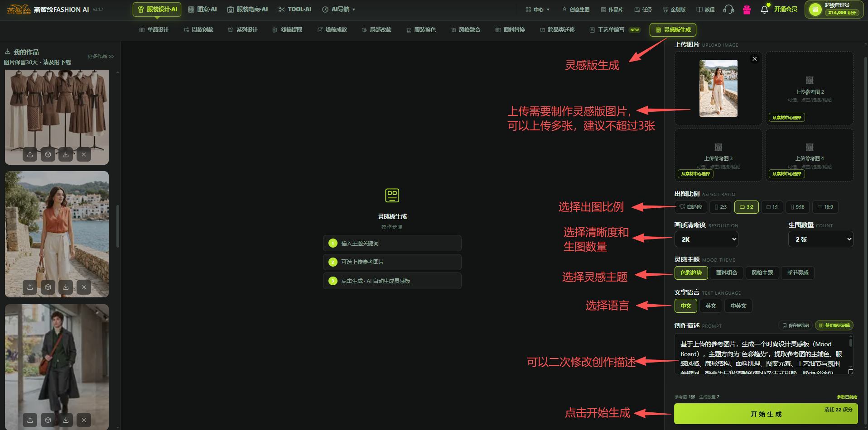This screenshot has height=430, width=868.
Task: Share the seaside woman artwork
Action: click(30, 287)
